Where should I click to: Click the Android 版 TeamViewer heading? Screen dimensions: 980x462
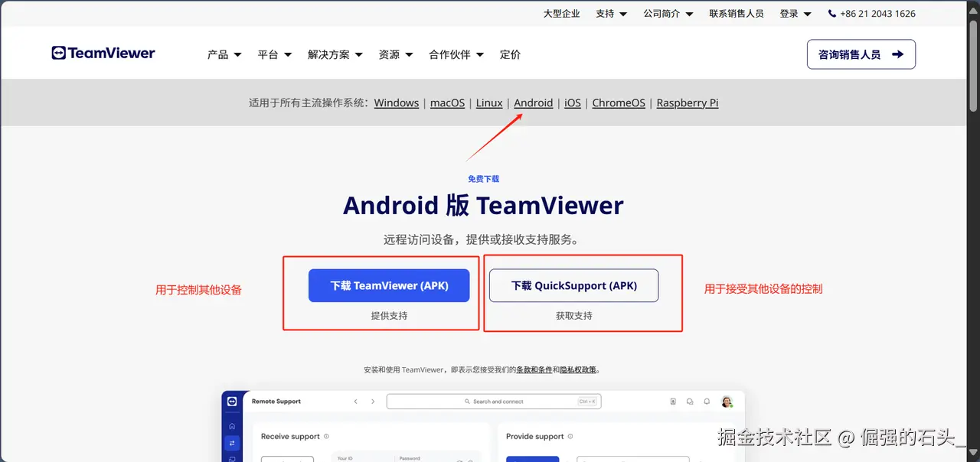[x=483, y=205]
